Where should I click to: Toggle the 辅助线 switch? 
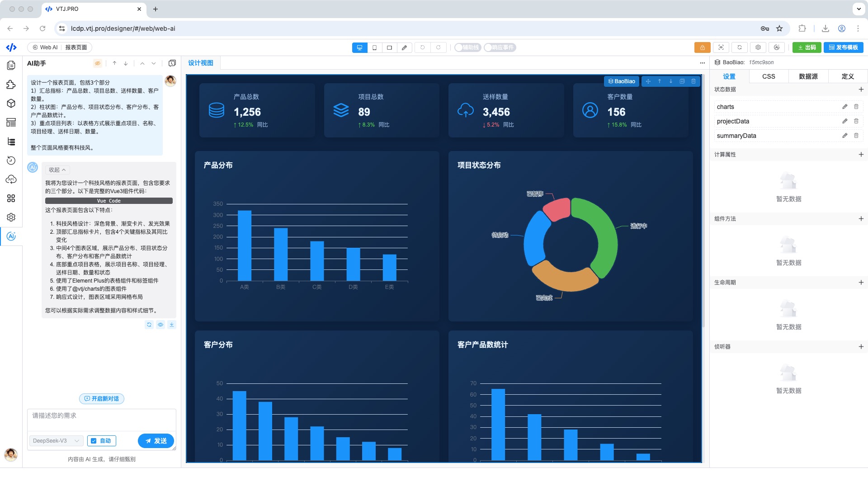click(x=467, y=47)
